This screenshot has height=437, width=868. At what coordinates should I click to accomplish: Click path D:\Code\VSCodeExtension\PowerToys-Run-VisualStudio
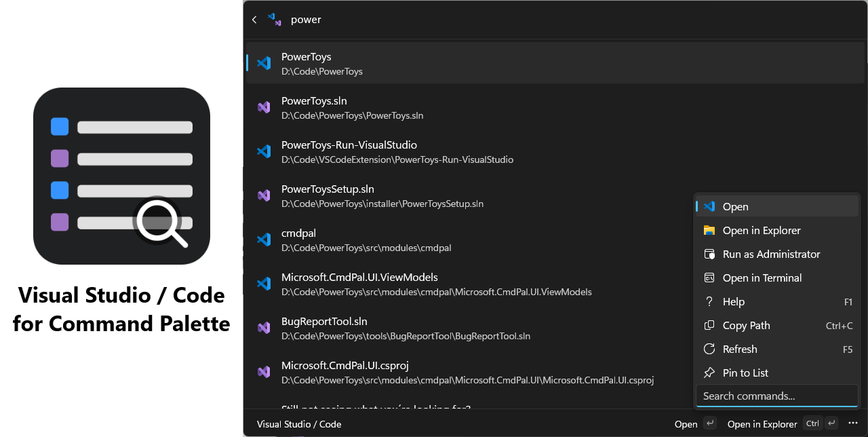[397, 160]
